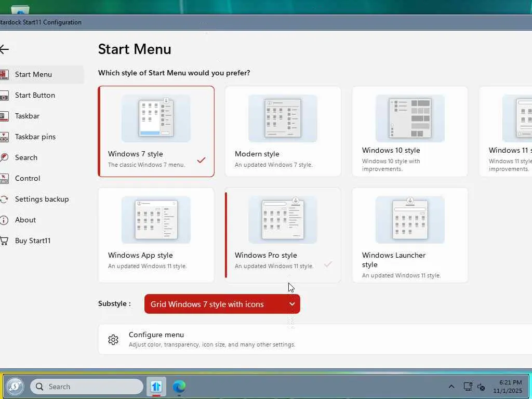This screenshot has width=532, height=399.
Task: Click the network tray icon
Action: (x=468, y=387)
